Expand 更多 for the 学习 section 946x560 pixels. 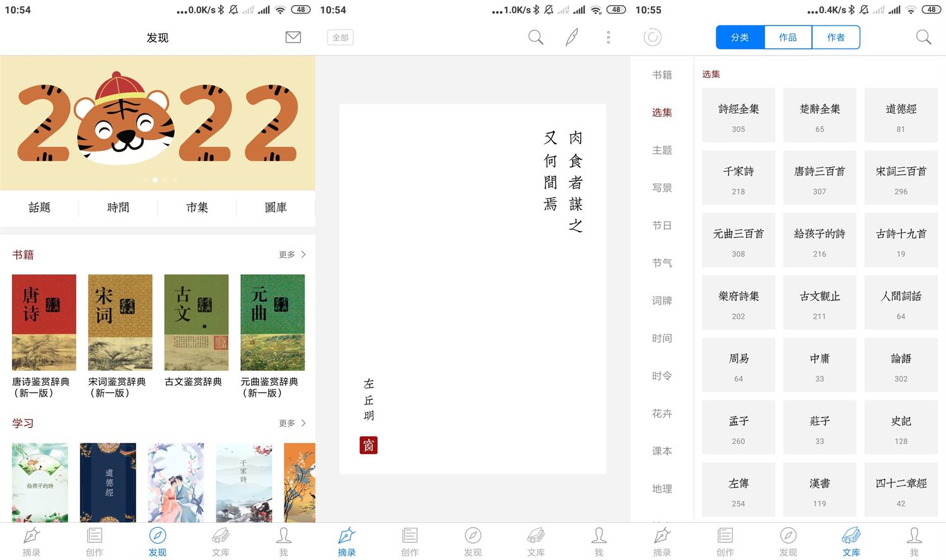[292, 423]
